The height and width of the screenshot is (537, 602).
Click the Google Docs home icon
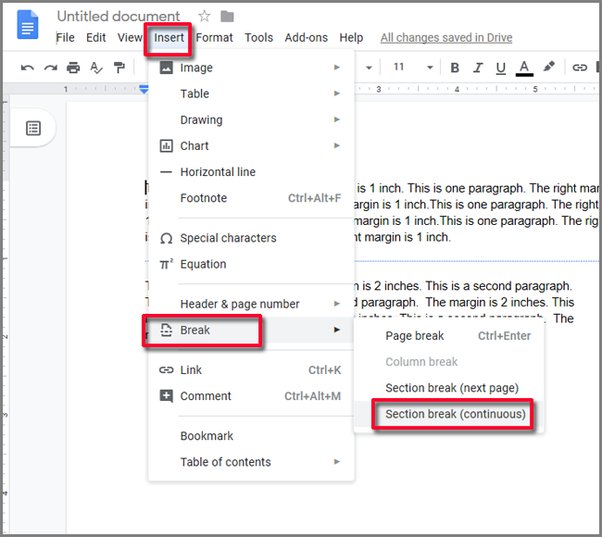click(27, 25)
